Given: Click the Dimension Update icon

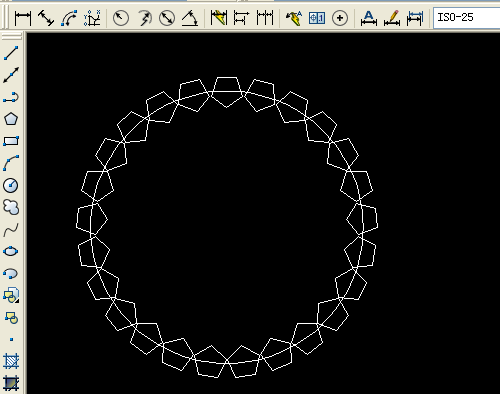Looking at the screenshot, I should [415, 18].
